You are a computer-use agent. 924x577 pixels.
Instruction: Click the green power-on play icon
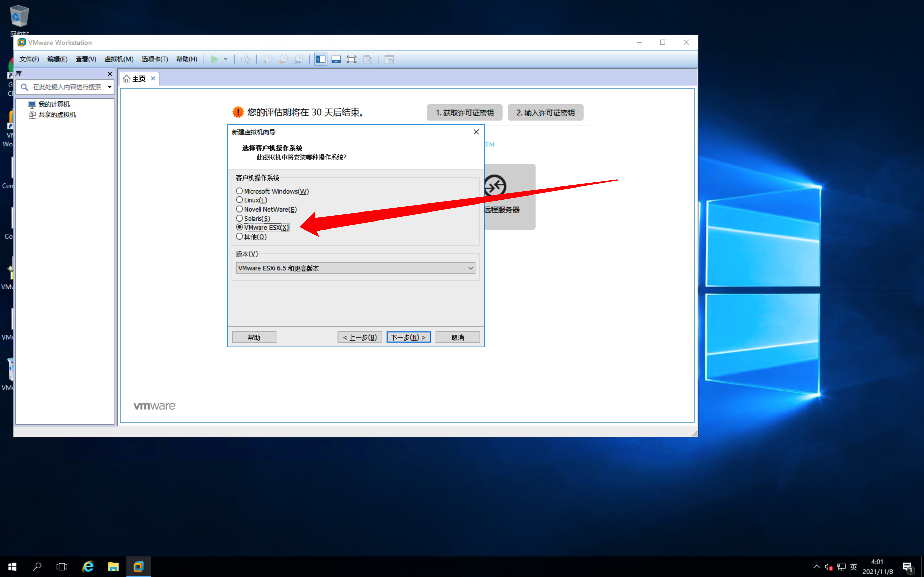click(214, 59)
